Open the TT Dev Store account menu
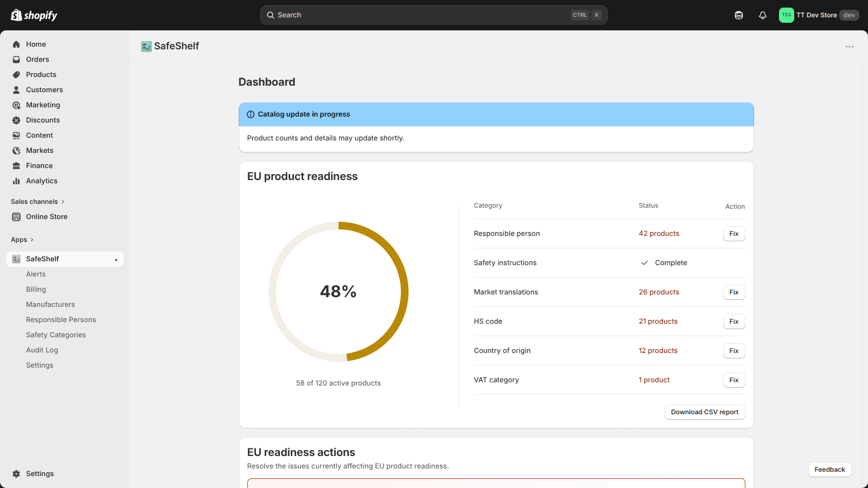Viewport: 868px width, 488px height. tap(819, 15)
